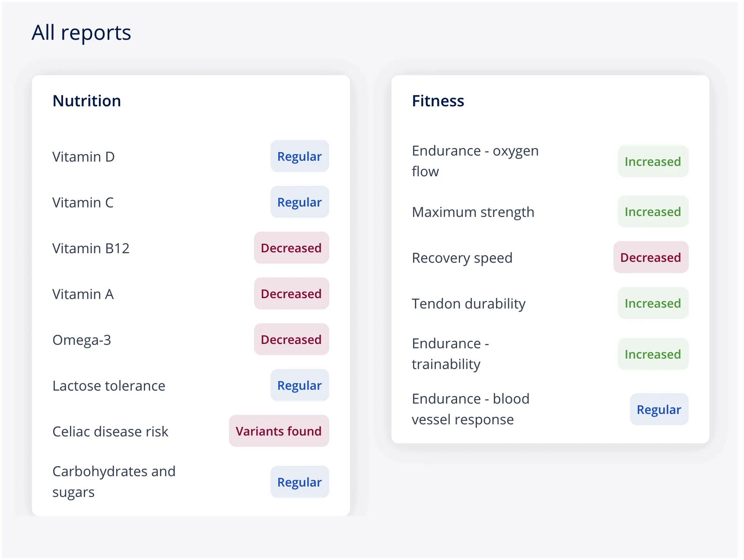Open the Vitamin D report row
The image size is (744, 560).
click(x=191, y=156)
